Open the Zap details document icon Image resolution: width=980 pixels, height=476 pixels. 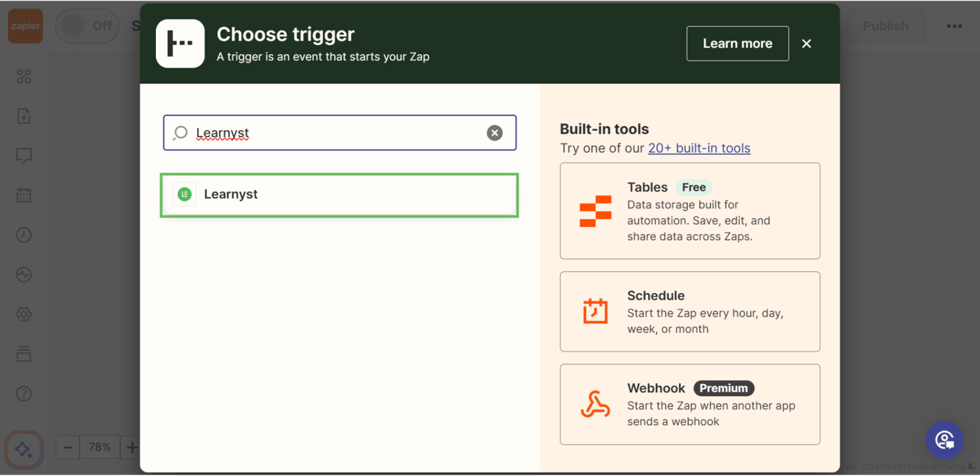pyautogui.click(x=24, y=115)
